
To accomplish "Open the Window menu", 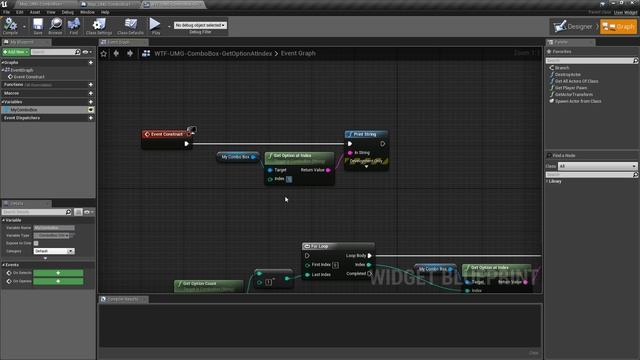I will click(x=87, y=12).
